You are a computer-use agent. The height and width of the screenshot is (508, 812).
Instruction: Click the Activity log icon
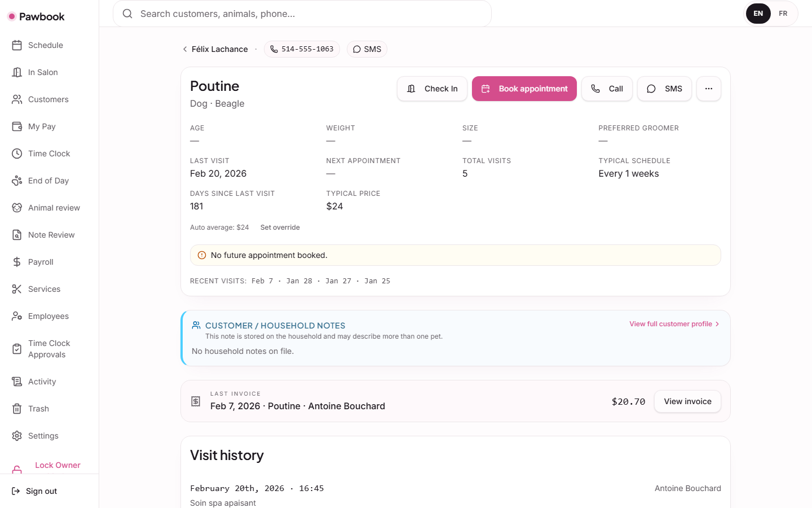(17, 382)
